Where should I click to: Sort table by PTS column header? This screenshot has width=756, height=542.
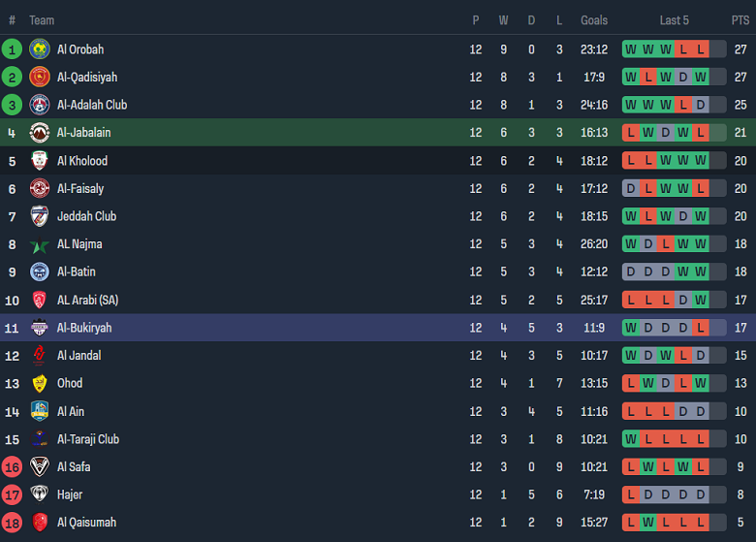[740, 20]
